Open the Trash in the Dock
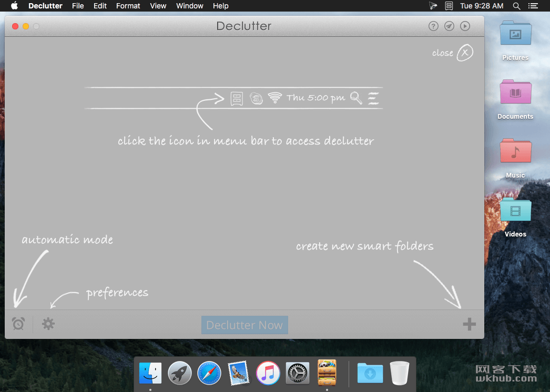The width and height of the screenshot is (550, 392). click(400, 373)
